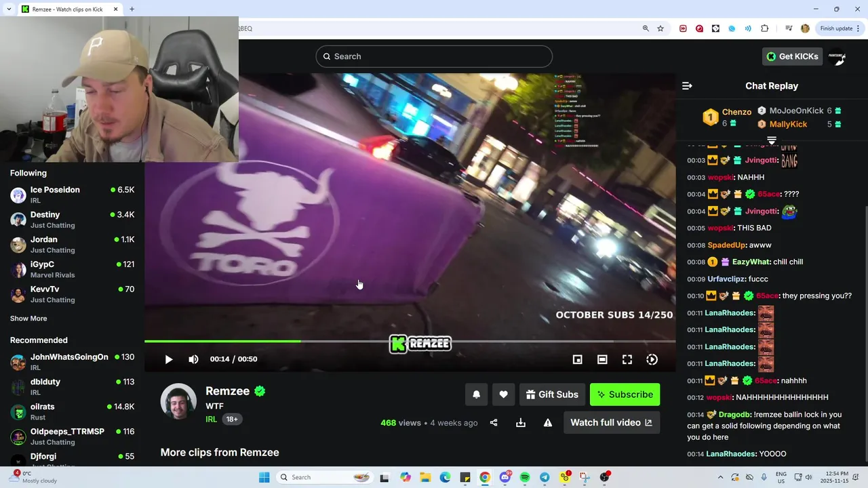The height and width of the screenshot is (488, 868).
Task: Open dblduty recommended channel
Action: coord(72,387)
